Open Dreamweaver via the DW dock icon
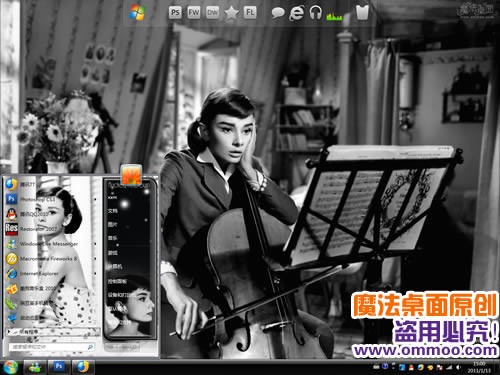 point(212,13)
